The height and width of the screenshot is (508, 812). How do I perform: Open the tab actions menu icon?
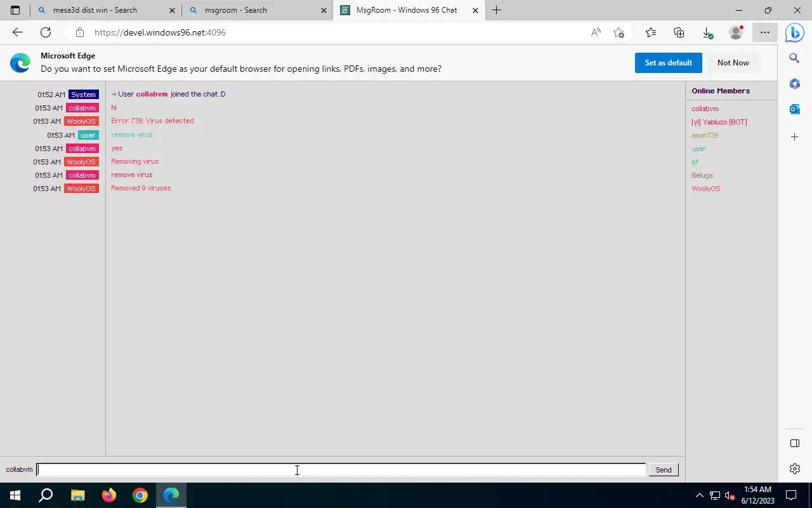tap(15, 10)
